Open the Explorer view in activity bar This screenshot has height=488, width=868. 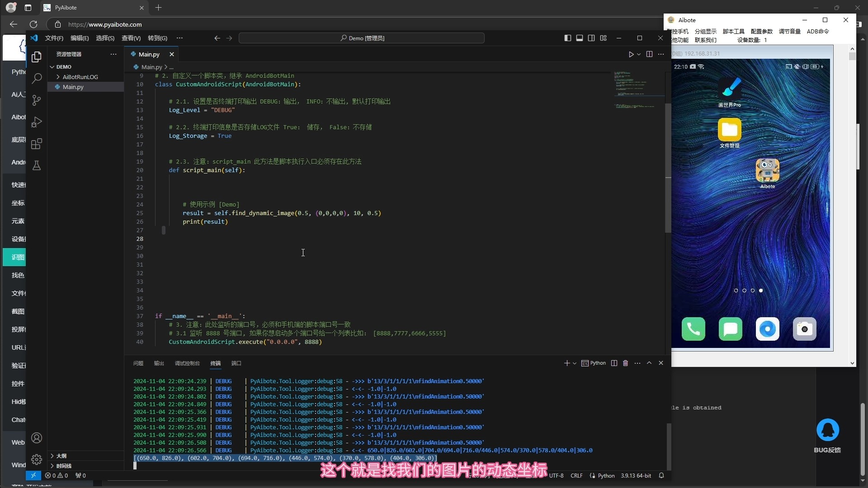[37, 57]
